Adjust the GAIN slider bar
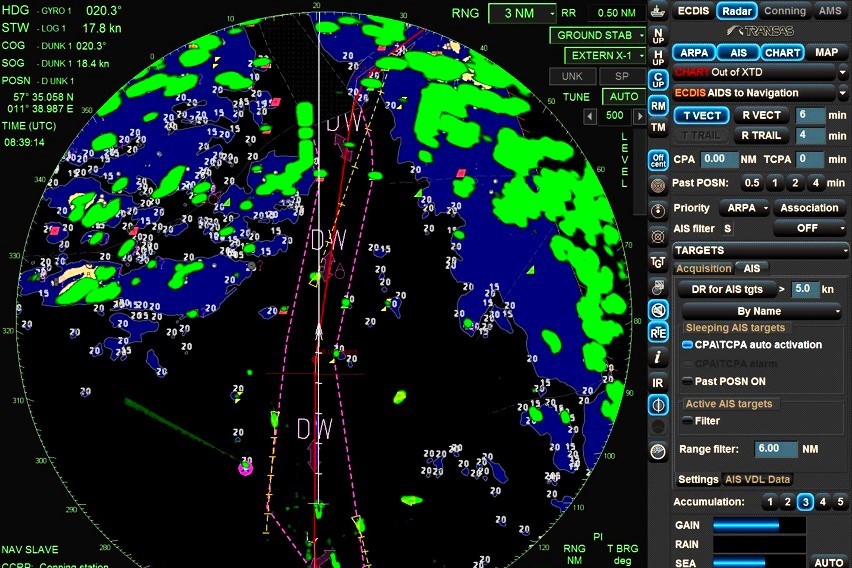 pos(757,525)
